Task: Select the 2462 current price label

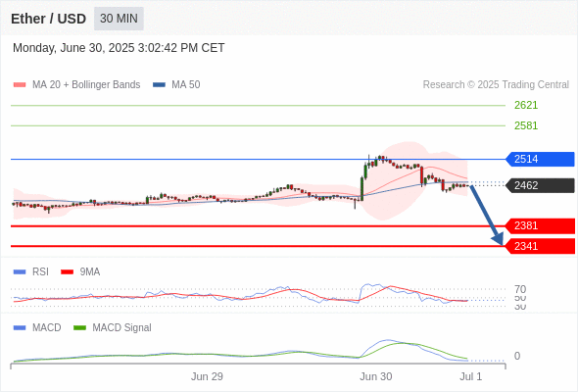Action: (540, 185)
